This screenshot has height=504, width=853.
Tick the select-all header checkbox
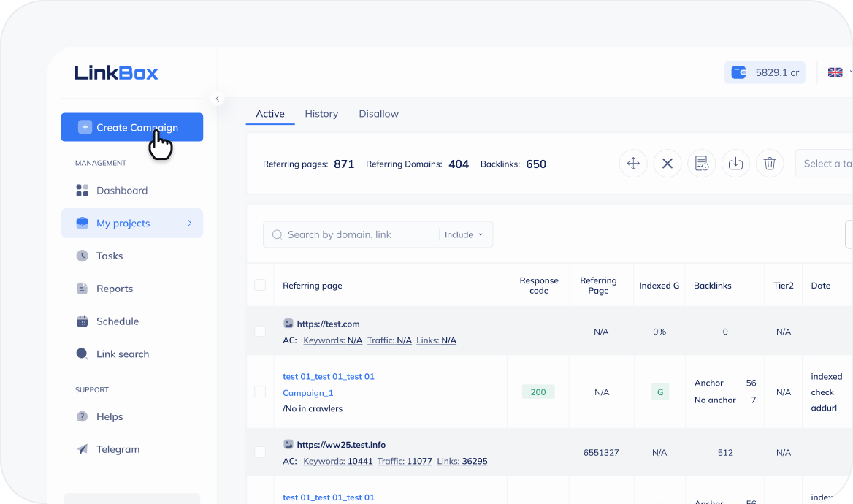(x=260, y=285)
